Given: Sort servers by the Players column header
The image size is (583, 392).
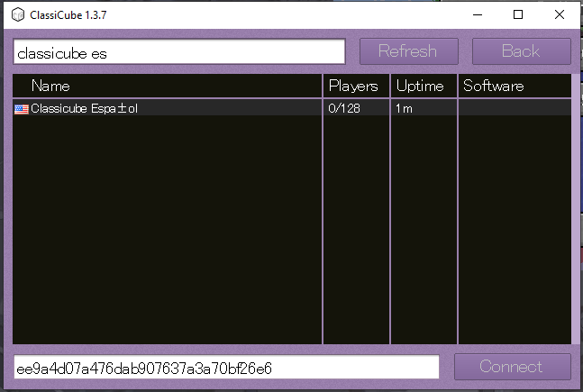Looking at the screenshot, I should click(356, 86).
